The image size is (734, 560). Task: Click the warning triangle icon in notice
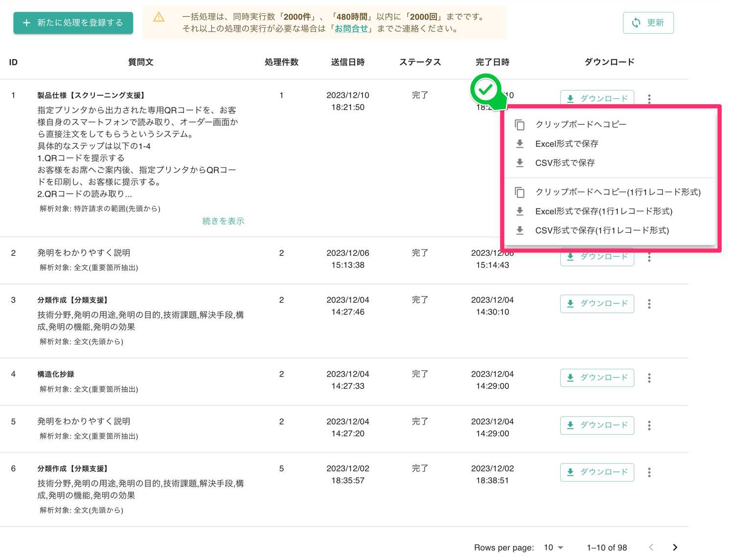[159, 18]
